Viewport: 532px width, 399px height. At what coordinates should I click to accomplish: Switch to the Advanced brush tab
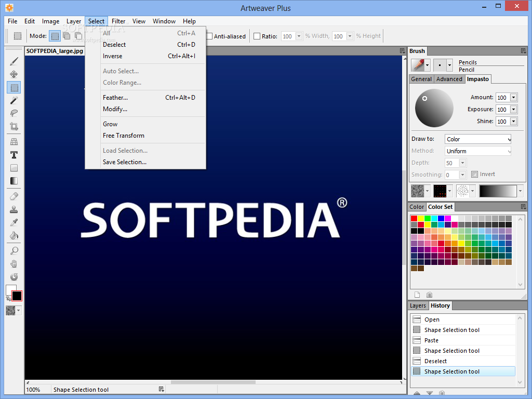click(x=449, y=79)
